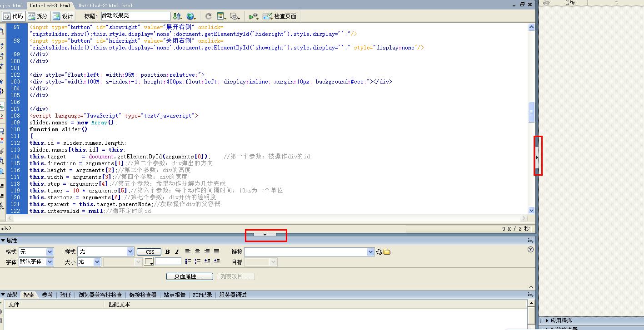Click the code view vertical scrollbar thumb
Screen dimensions: 644x330
tap(532, 112)
